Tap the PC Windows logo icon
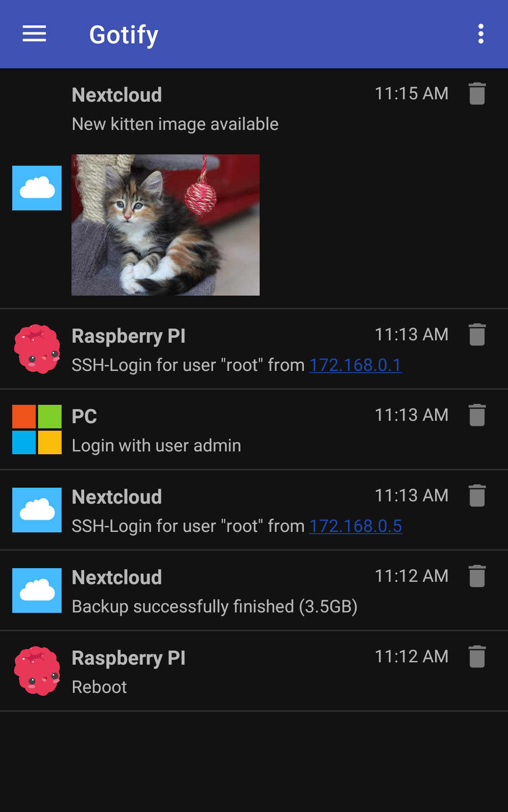This screenshot has width=508, height=812. pos(37,429)
